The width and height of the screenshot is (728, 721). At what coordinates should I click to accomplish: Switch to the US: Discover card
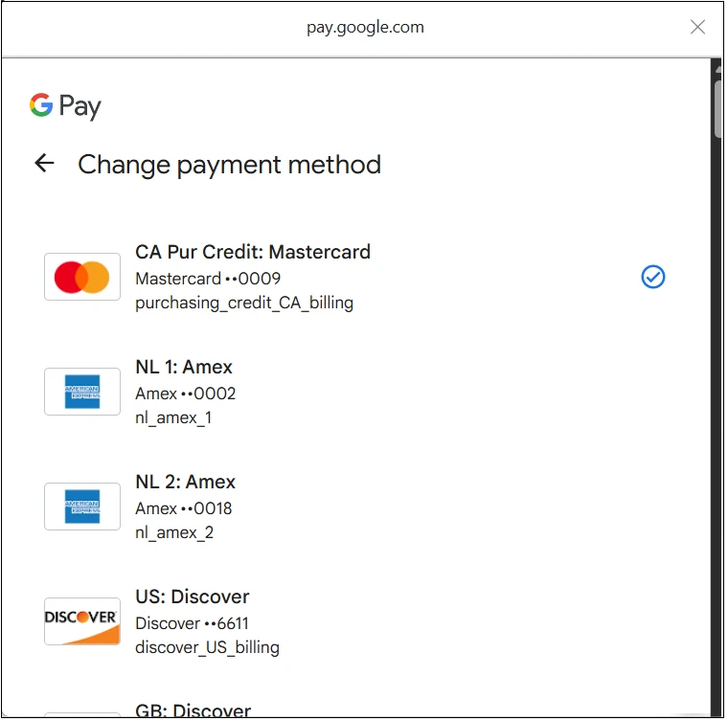coord(193,597)
